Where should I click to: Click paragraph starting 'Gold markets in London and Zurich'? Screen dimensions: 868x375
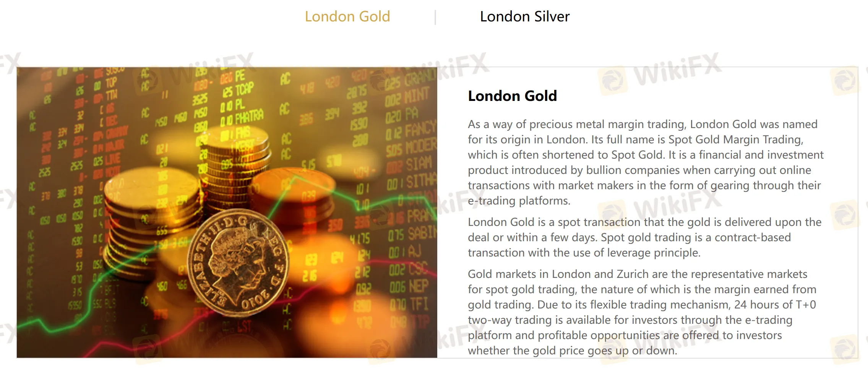pyautogui.click(x=642, y=312)
